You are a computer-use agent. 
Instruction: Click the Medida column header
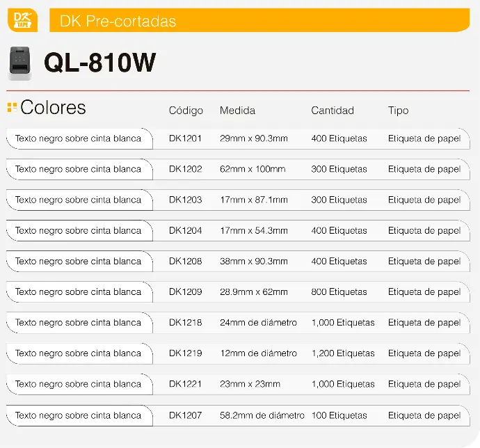click(x=237, y=110)
